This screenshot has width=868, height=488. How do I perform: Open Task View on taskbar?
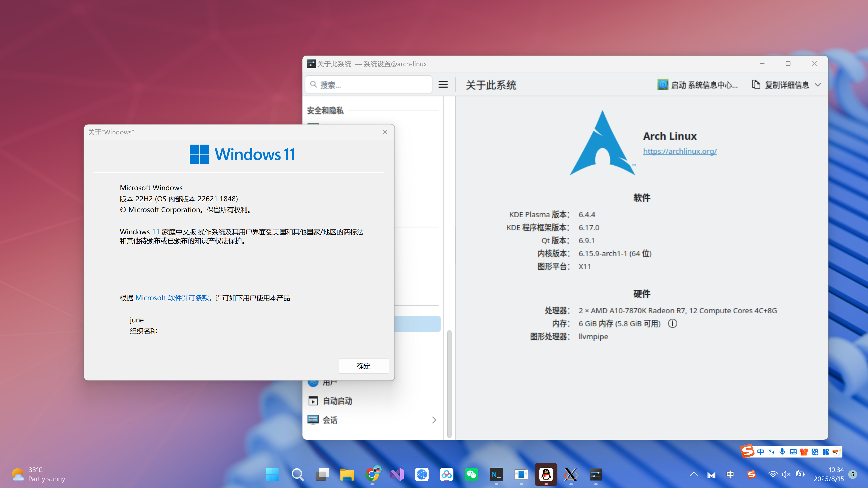click(322, 474)
